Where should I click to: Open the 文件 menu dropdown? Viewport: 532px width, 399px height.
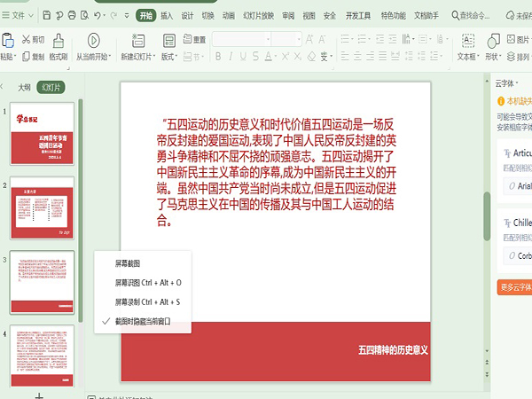pyautogui.click(x=18, y=15)
